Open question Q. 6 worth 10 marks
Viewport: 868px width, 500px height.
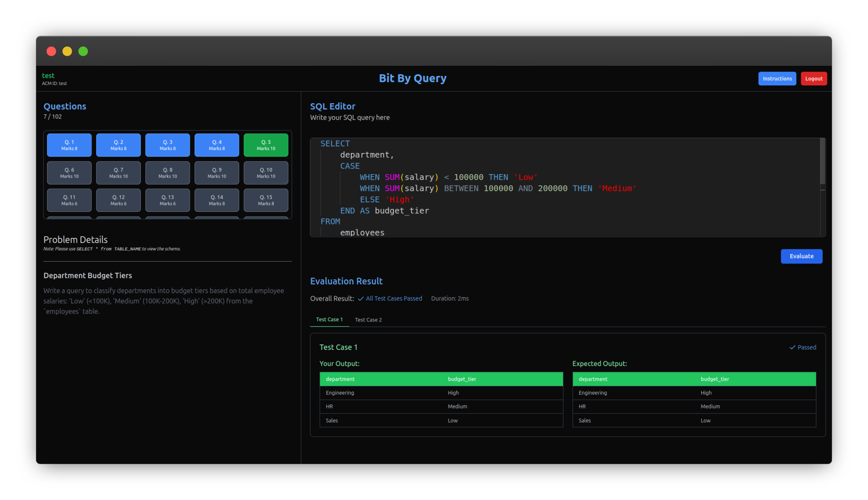point(69,173)
